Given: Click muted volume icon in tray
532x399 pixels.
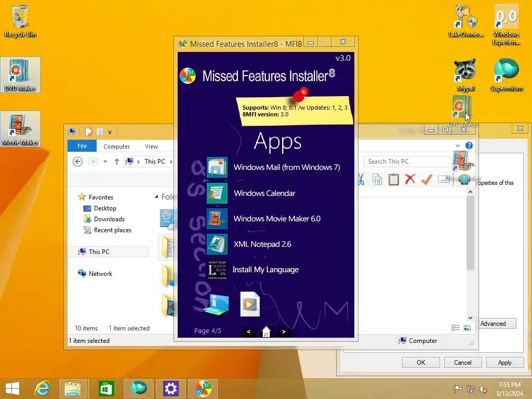Looking at the screenshot, I should (x=483, y=389).
